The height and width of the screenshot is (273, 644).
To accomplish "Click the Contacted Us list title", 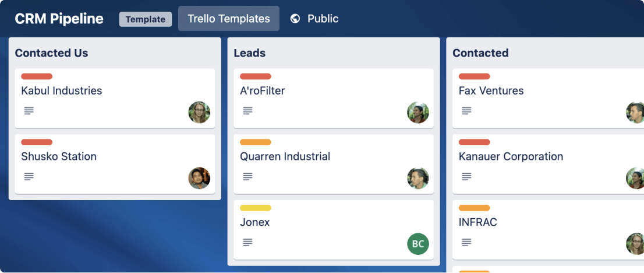I will [52, 53].
